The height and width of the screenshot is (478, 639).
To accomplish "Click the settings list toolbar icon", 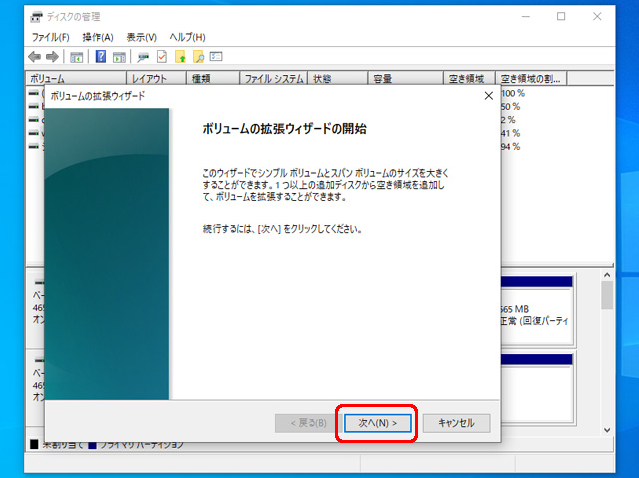I will (x=216, y=57).
